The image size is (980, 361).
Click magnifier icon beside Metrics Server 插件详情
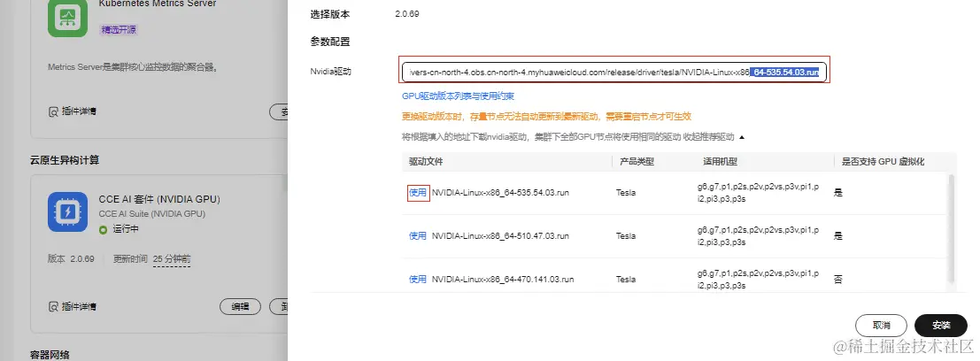coord(53,111)
